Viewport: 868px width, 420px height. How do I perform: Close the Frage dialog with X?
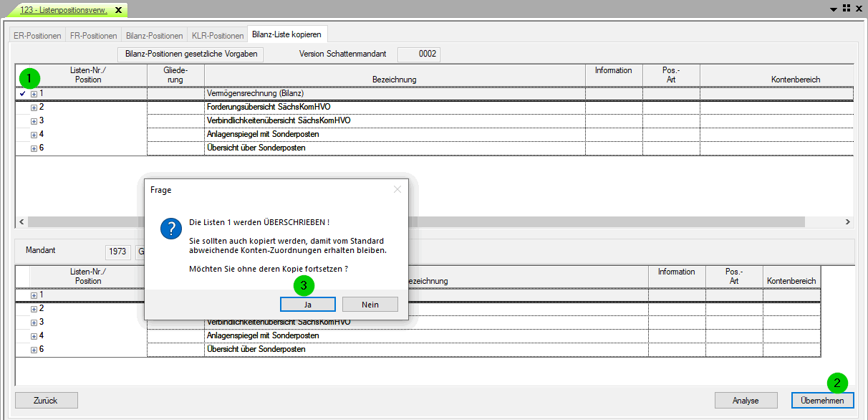[x=397, y=190]
